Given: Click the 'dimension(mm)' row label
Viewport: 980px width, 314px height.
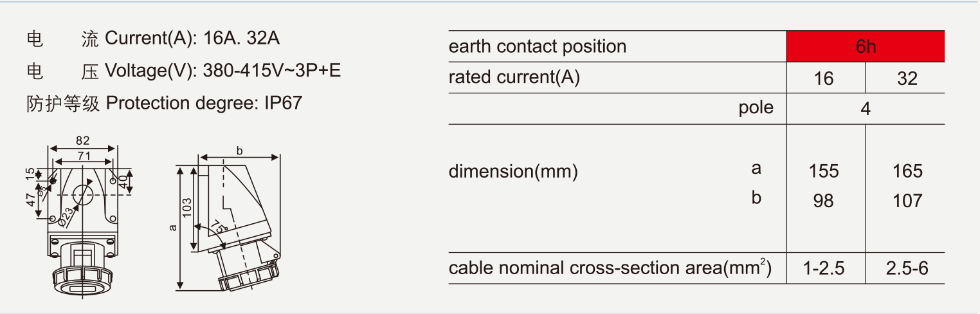Looking at the screenshot, I should pos(513,172).
